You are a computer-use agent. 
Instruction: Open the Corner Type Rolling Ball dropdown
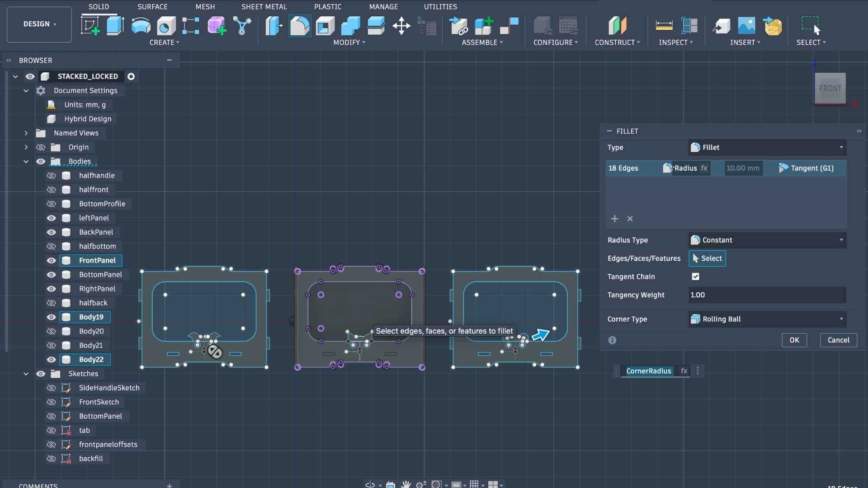click(767, 319)
